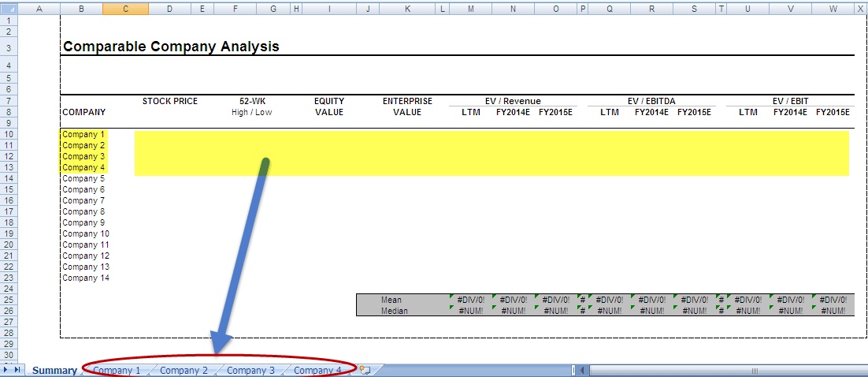Click the EQUITY VALUE heading
Screen dimensions: 868x377
pyautogui.click(x=329, y=106)
